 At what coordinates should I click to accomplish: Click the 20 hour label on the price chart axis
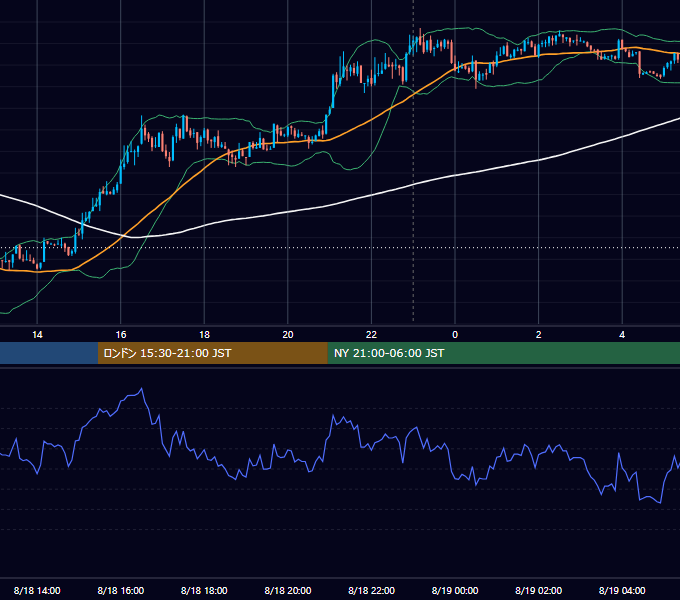tap(288, 335)
